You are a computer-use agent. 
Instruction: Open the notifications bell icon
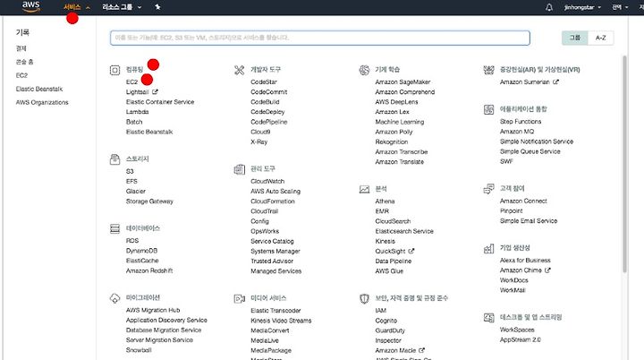click(549, 7)
